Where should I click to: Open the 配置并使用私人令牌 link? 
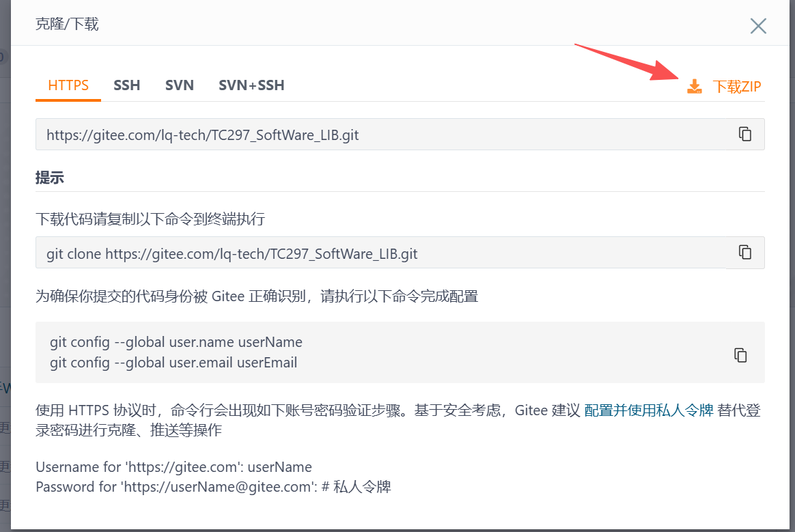pyautogui.click(x=648, y=410)
